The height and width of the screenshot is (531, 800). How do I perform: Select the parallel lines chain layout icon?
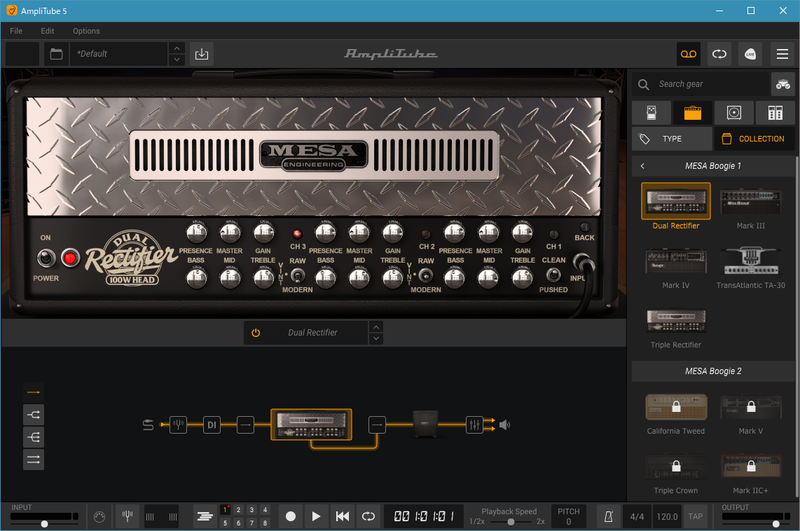point(33,460)
